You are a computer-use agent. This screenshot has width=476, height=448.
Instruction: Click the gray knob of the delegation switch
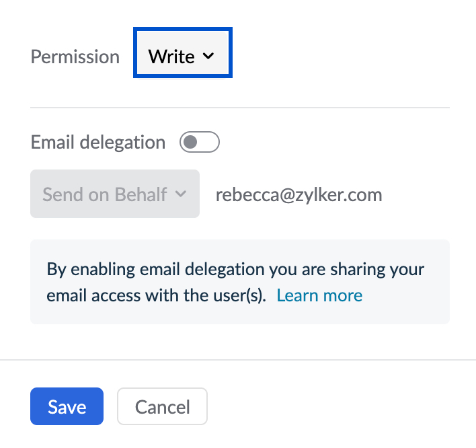pos(191,143)
